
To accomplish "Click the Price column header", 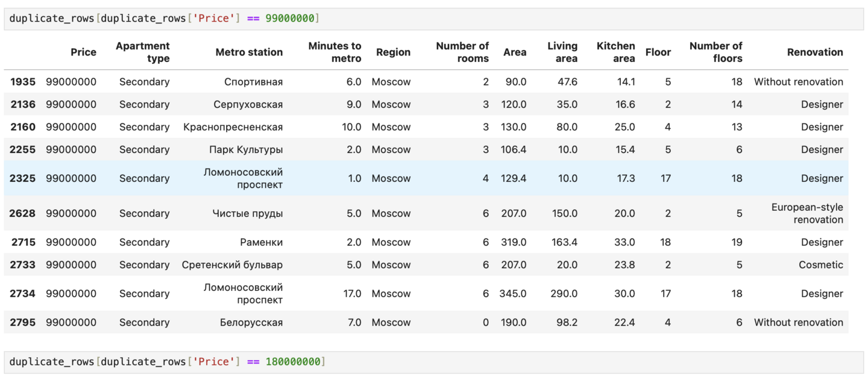I will coord(83,52).
